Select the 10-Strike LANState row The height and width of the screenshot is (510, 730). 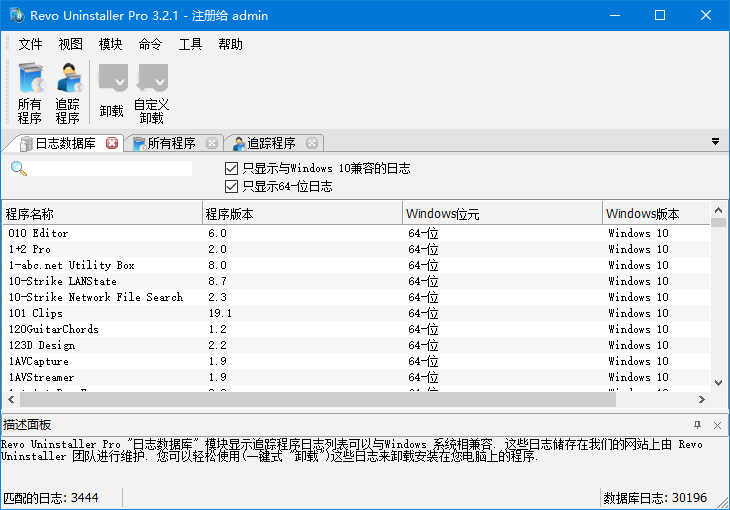click(356, 281)
